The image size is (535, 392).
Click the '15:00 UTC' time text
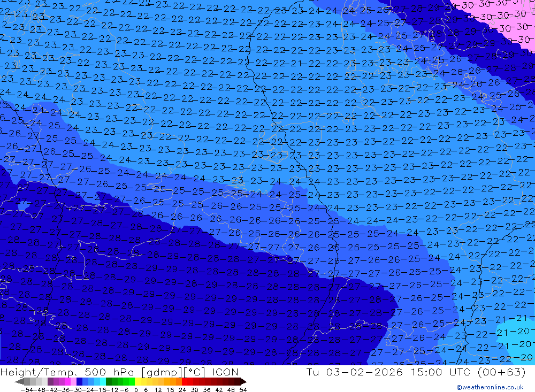439,372
